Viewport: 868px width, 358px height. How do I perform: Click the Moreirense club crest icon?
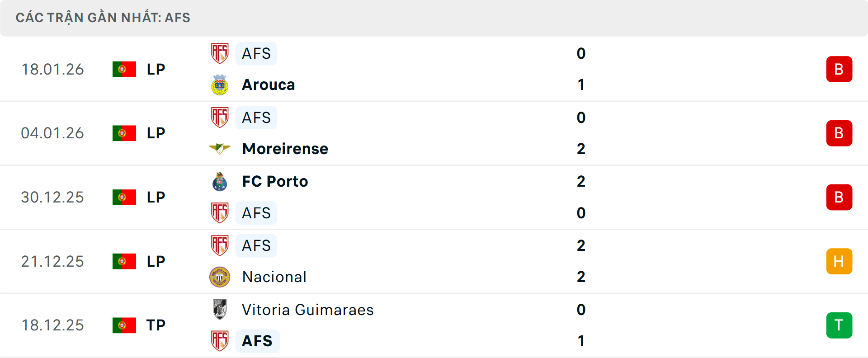[x=220, y=149]
